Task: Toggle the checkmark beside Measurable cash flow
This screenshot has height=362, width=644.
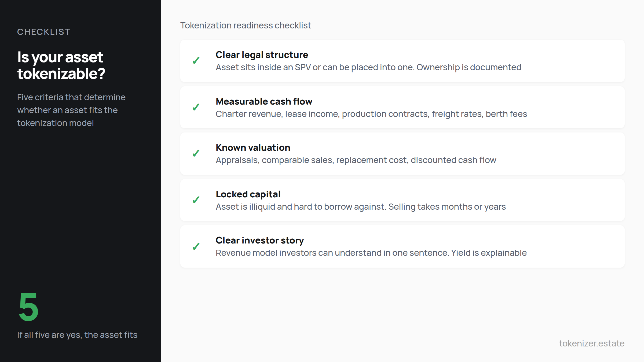Action: coord(196,107)
